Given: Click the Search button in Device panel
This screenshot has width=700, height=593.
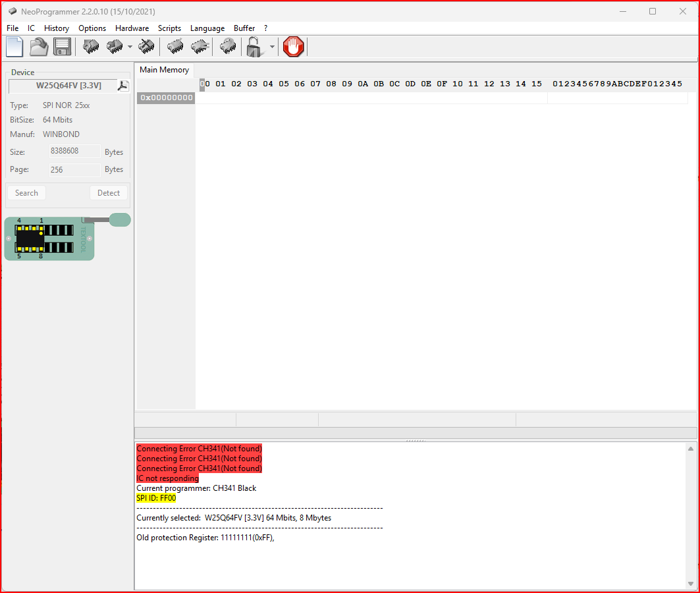Looking at the screenshot, I should click(26, 193).
